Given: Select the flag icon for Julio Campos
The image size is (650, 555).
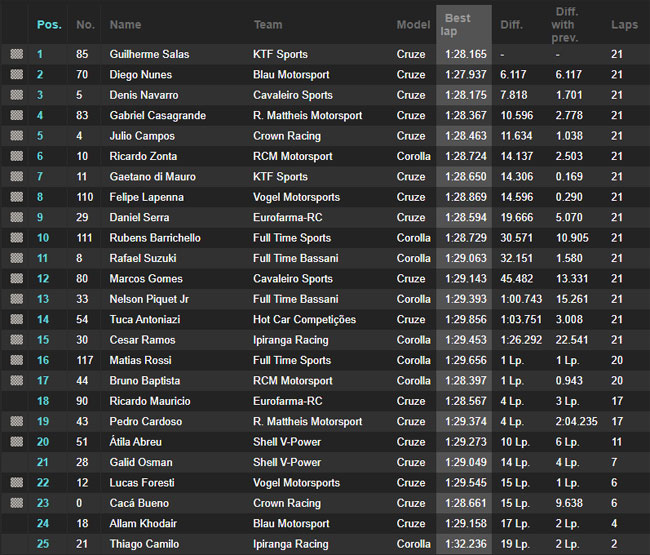Looking at the screenshot, I should (17, 136).
